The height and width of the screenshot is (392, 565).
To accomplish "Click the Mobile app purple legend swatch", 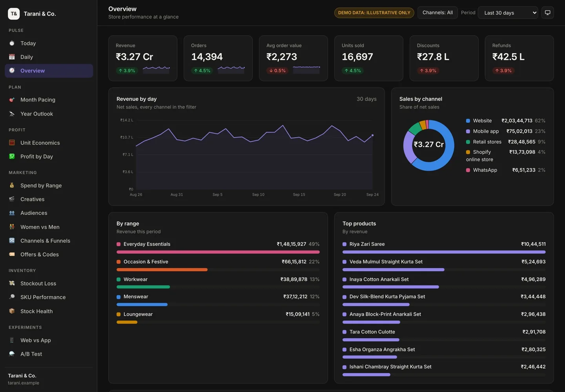I will coord(468,131).
